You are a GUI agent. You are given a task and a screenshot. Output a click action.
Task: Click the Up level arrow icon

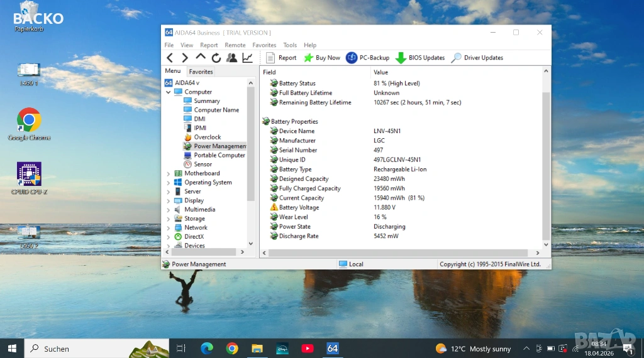tap(201, 57)
